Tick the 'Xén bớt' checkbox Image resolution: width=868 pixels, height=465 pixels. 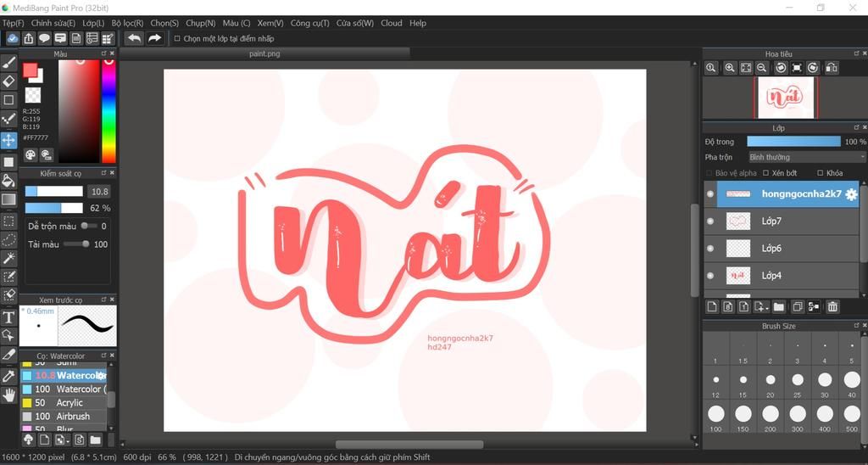click(766, 173)
